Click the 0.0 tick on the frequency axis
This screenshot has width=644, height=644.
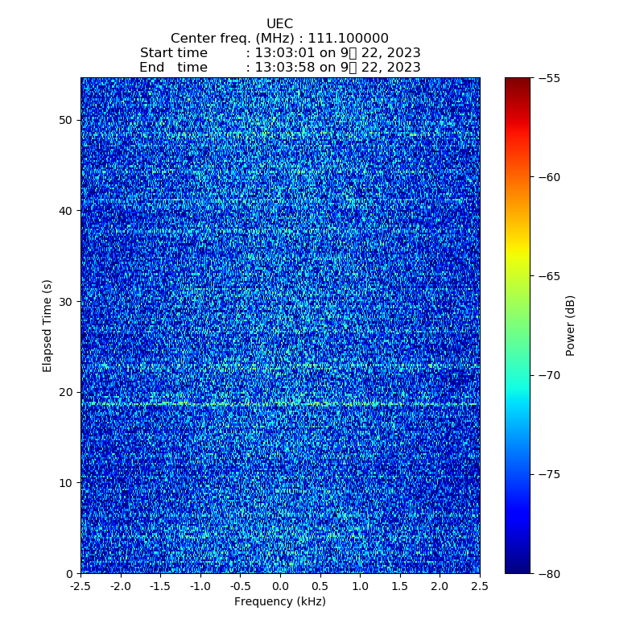pyautogui.click(x=280, y=586)
